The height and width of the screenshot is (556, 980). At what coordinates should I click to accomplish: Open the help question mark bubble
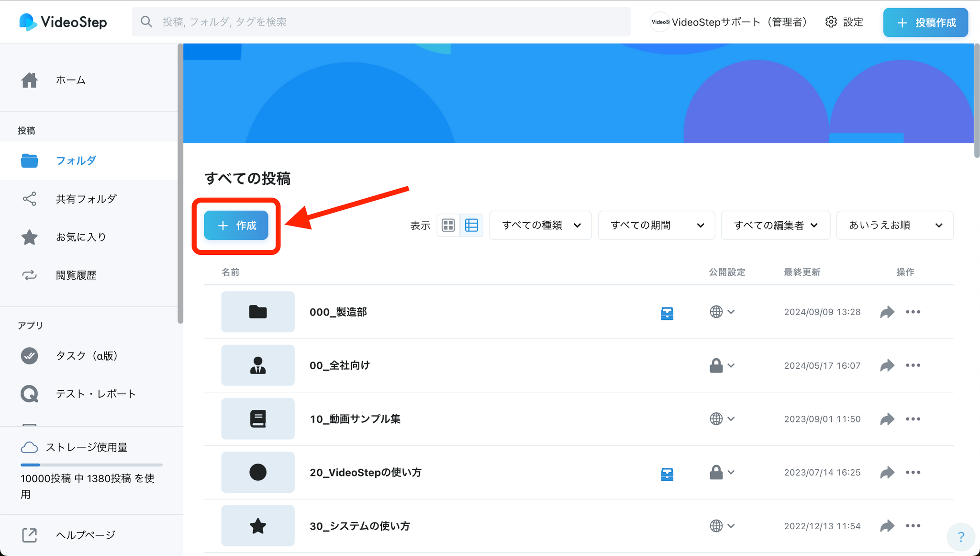click(961, 537)
